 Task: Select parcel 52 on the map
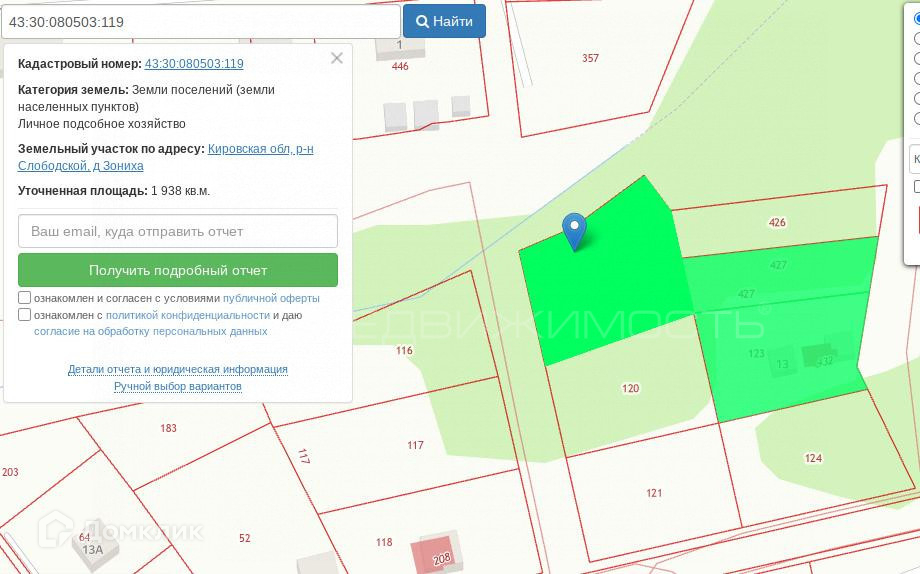tap(245, 538)
